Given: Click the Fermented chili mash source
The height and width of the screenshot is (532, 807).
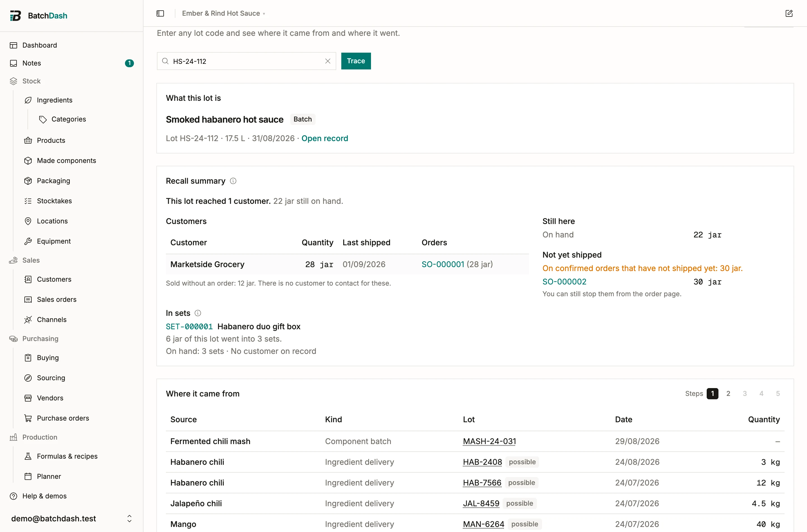Looking at the screenshot, I should [x=210, y=441].
